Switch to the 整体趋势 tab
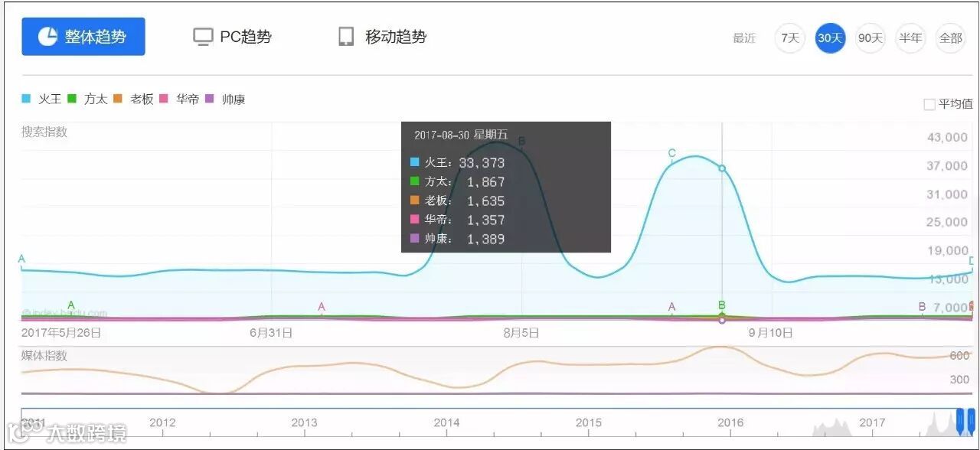Screen dimensions: 980x450 click(83, 37)
